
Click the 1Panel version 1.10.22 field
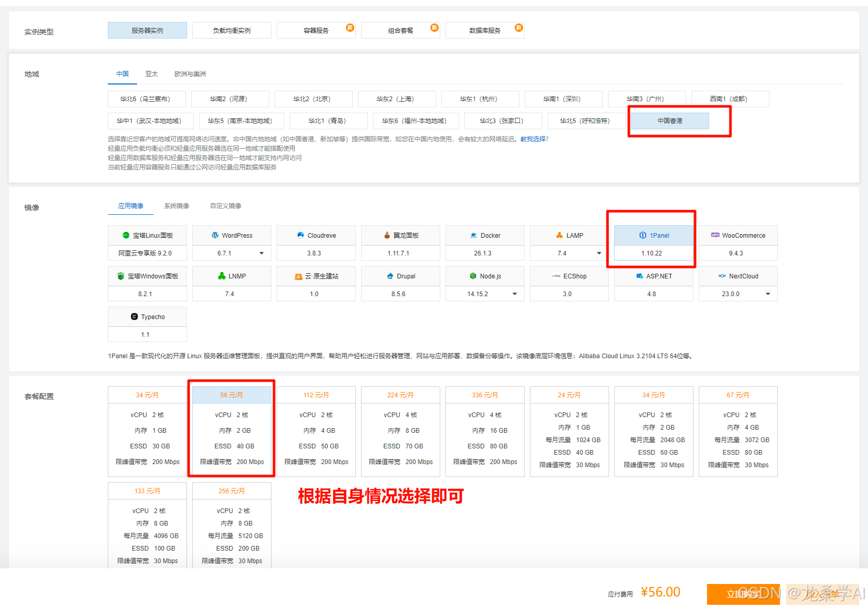coord(654,253)
